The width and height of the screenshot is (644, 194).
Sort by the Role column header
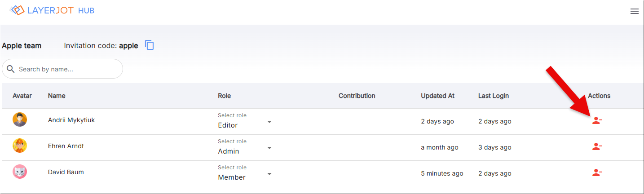[224, 96]
